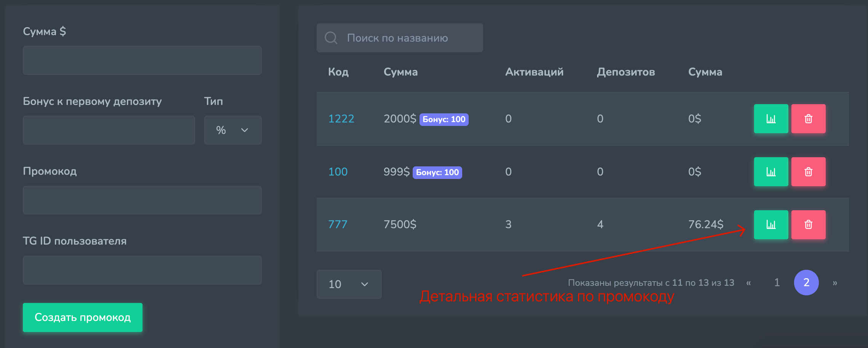Show detailed statistics for promo code 777
This screenshot has width=868, height=348.
(771, 225)
